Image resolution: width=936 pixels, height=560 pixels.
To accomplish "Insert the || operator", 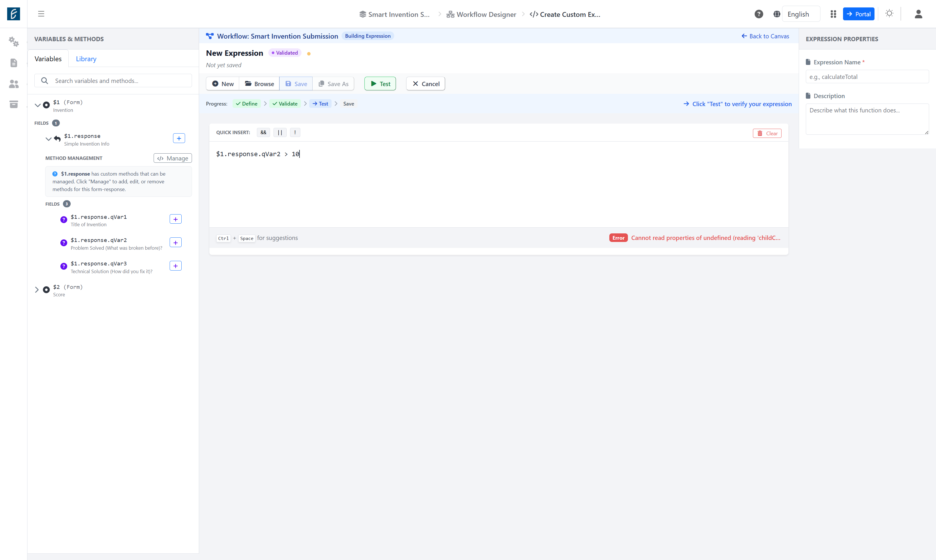I will [x=280, y=132].
